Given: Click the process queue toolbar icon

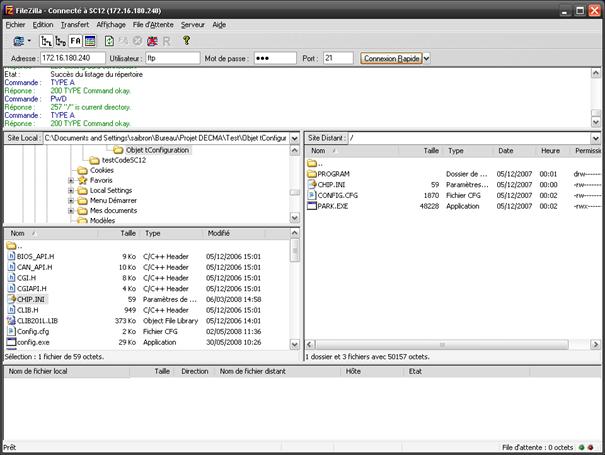Looking at the screenshot, I should click(123, 41).
